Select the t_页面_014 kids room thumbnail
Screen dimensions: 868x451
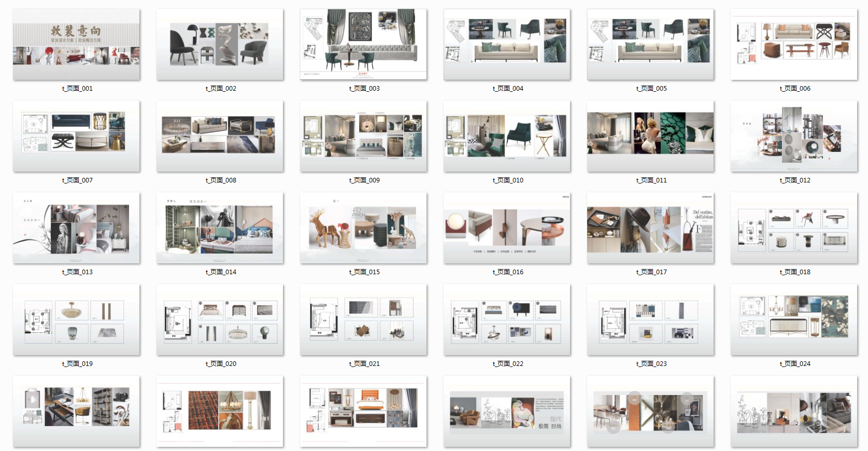tap(220, 228)
